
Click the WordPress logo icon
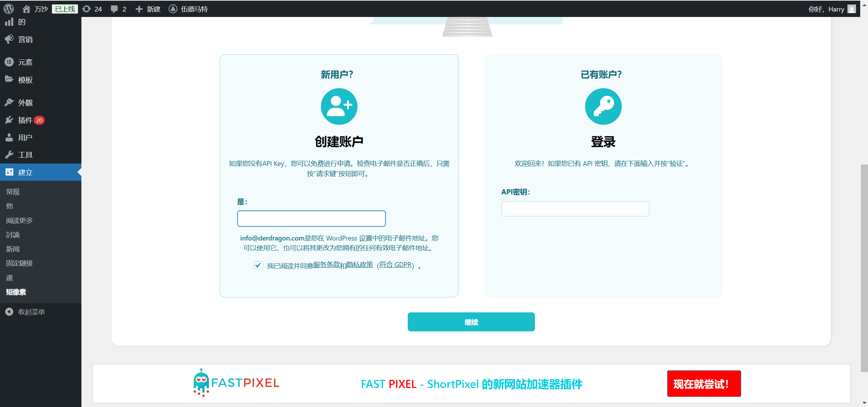click(x=8, y=9)
